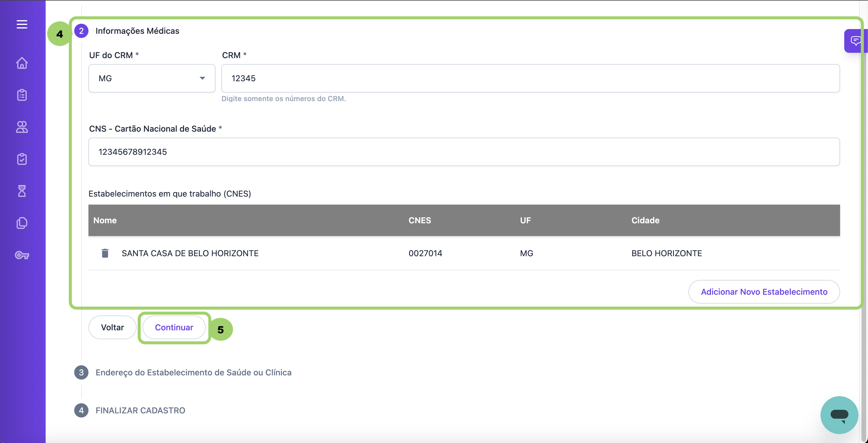
Task: Open the clipboard list icon in sidebar
Action: click(x=22, y=95)
